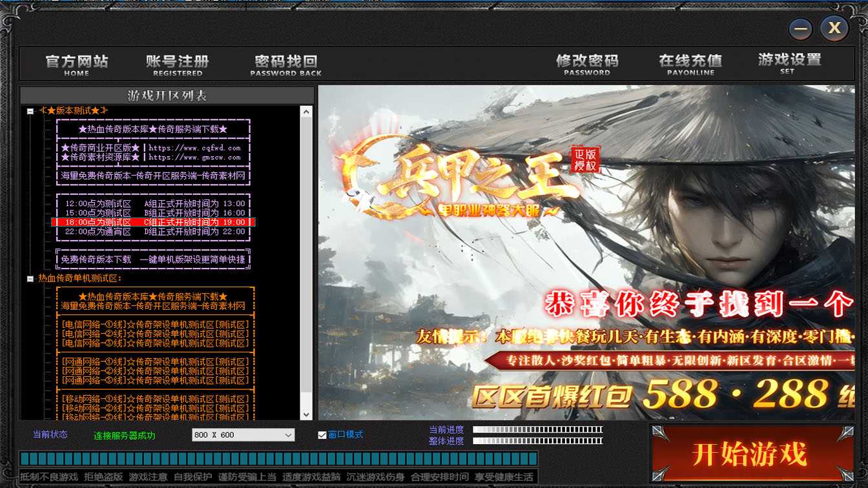Go to 账号注册 account registration

coord(178,65)
